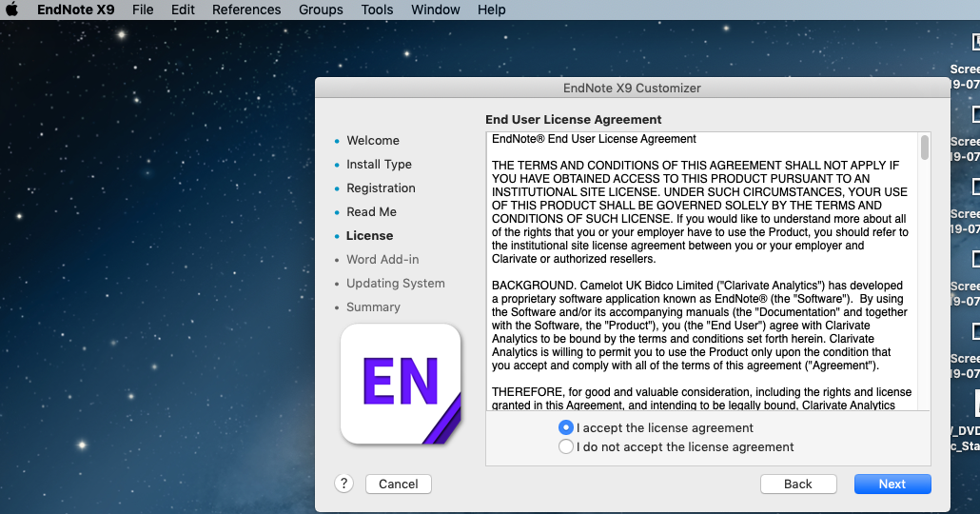
Task: Select the Welcome step in the sidebar
Action: [372, 140]
